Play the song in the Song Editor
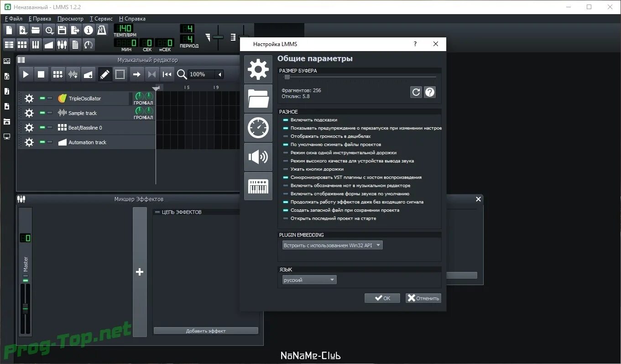The image size is (621, 364). [x=26, y=74]
